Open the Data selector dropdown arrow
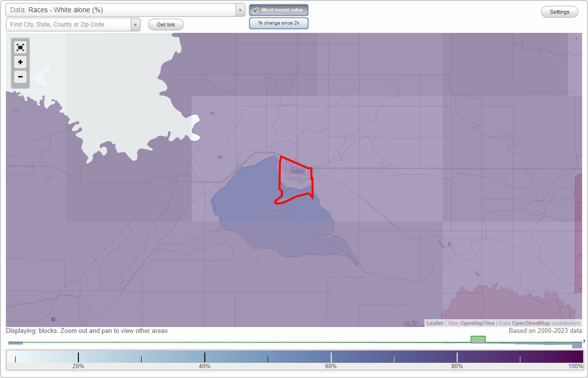 pyautogui.click(x=240, y=9)
